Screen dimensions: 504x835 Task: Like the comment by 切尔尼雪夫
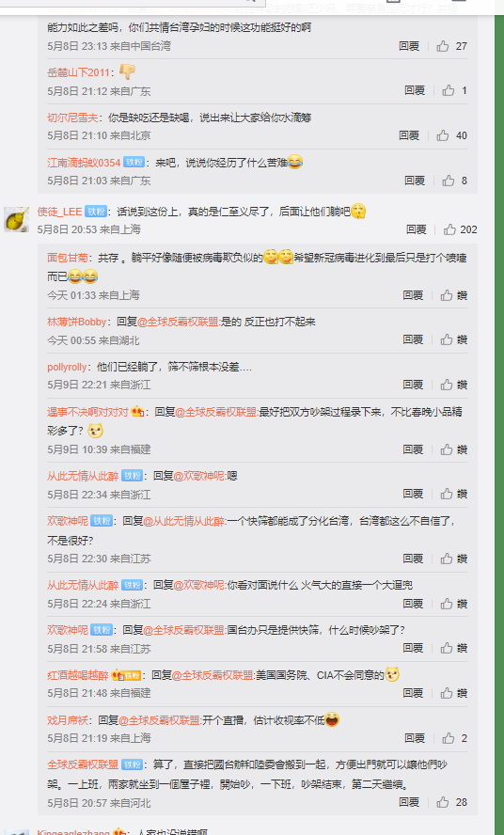443,135
